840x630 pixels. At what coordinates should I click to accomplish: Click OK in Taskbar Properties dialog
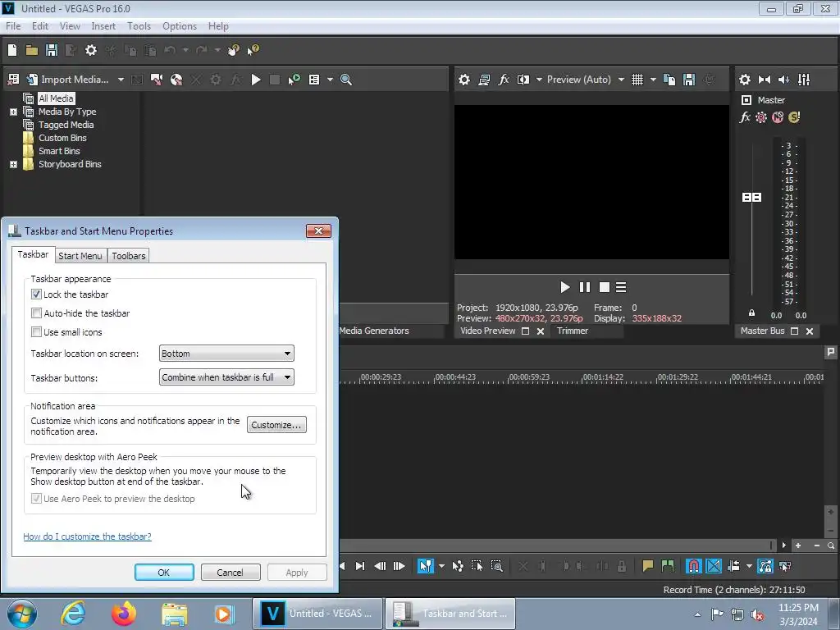pos(164,572)
